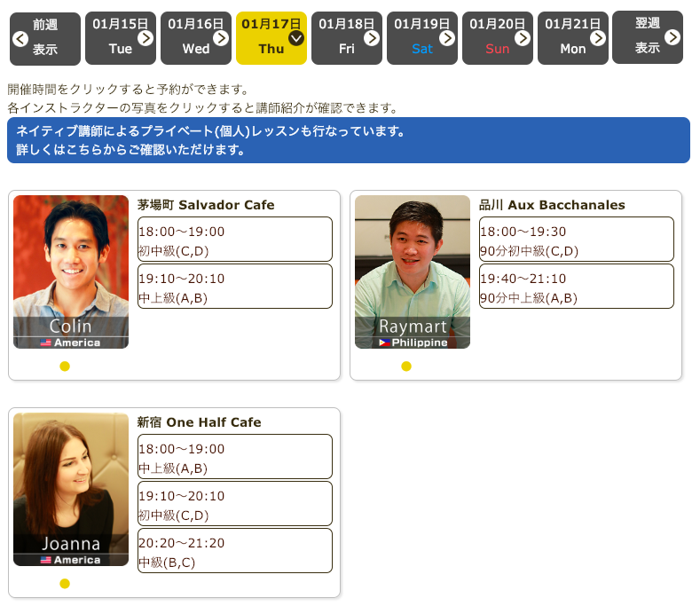View Raymart's instructor profile photo
Viewport: 700px width, 606px height.
pyautogui.click(x=413, y=272)
